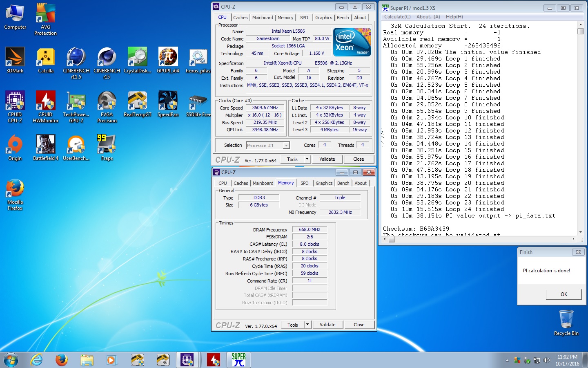Open CPUID HWMonitor desktop icon
Viewport: 588px width, 368px height.
[x=46, y=107]
